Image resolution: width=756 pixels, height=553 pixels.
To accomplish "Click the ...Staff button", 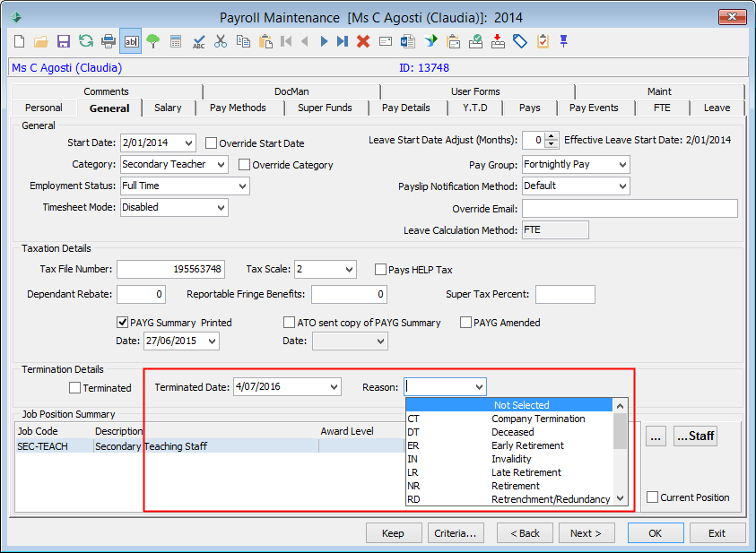I will [x=695, y=436].
